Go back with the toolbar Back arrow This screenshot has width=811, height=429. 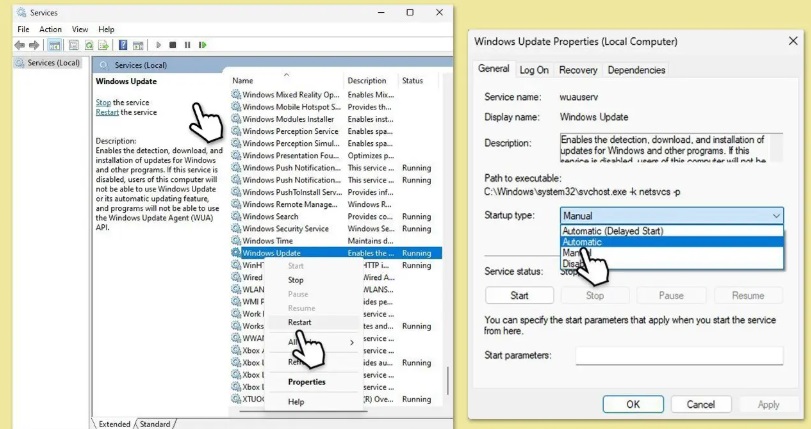pyautogui.click(x=20, y=45)
